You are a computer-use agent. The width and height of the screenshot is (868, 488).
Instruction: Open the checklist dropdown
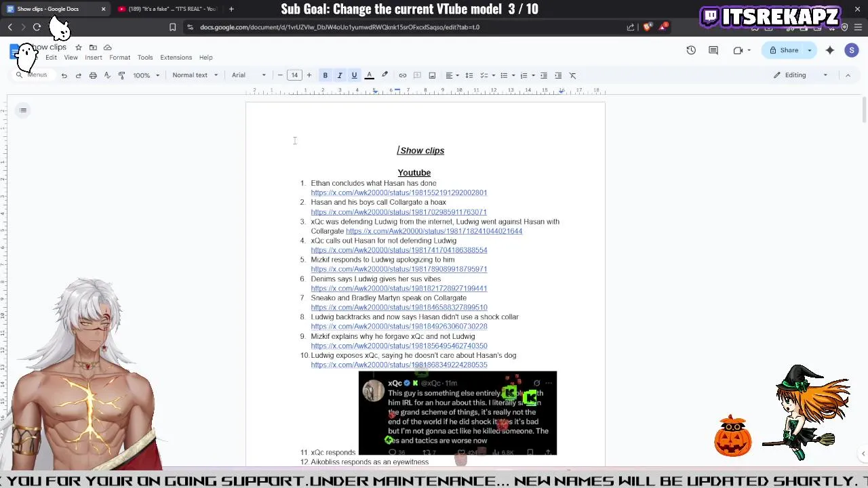pyautogui.click(x=488, y=75)
